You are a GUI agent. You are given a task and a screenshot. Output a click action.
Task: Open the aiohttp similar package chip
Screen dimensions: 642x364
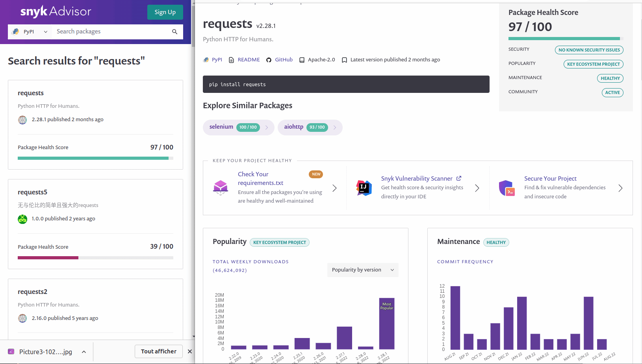point(310,127)
